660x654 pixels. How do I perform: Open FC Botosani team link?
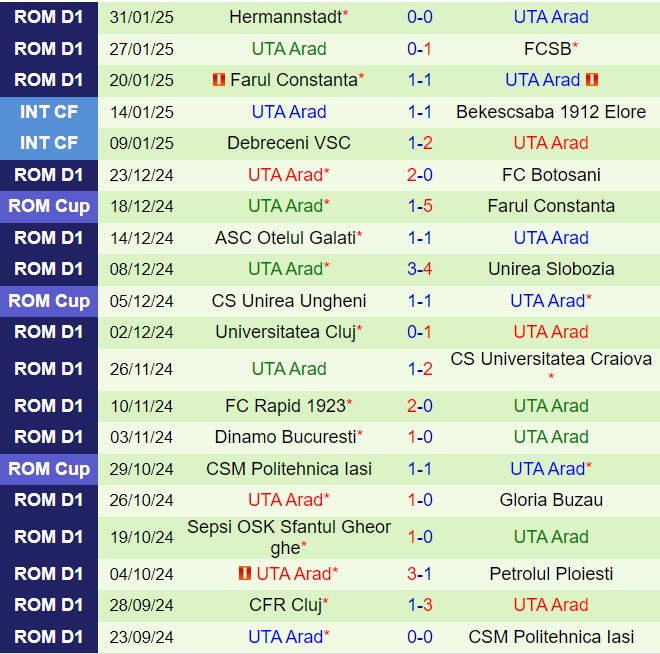click(x=551, y=175)
